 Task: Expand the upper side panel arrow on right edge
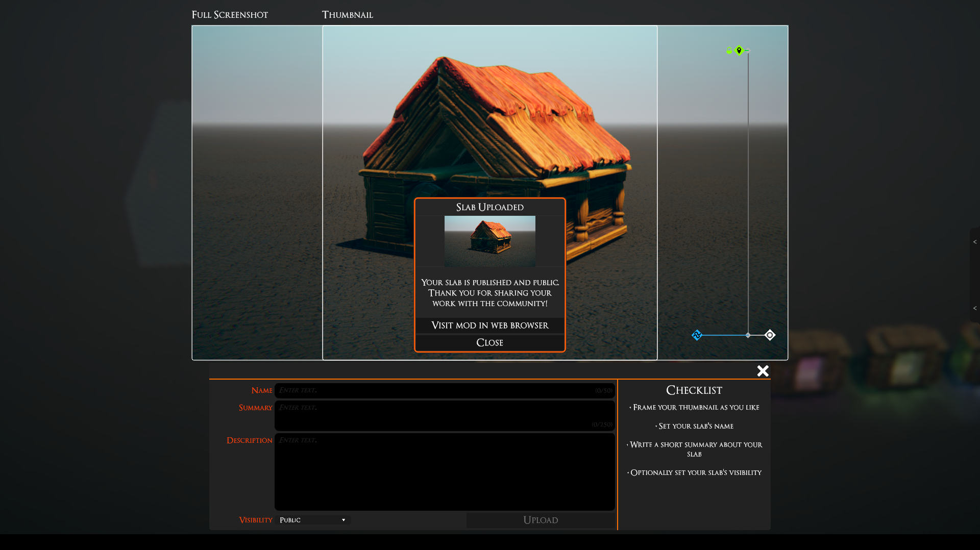[x=974, y=242]
